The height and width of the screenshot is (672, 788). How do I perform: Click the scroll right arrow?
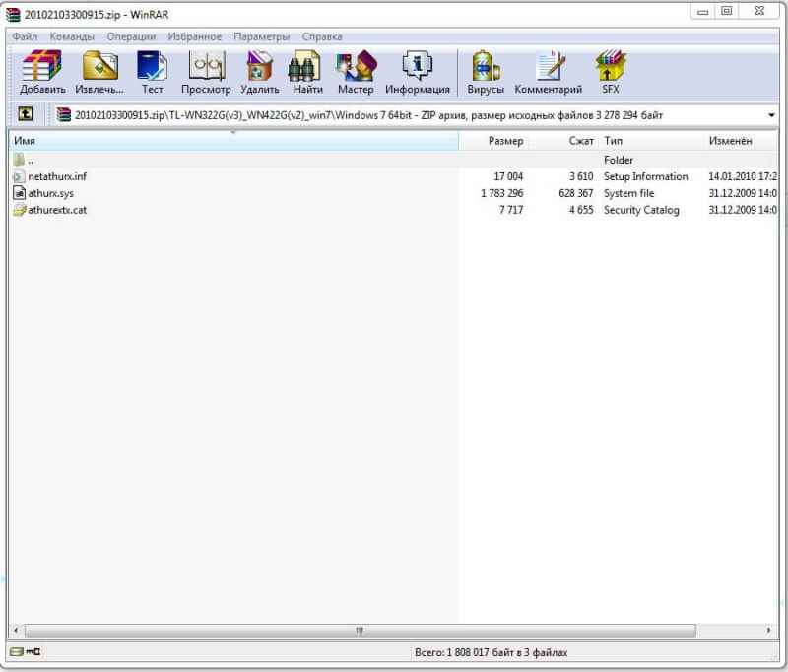(769, 630)
